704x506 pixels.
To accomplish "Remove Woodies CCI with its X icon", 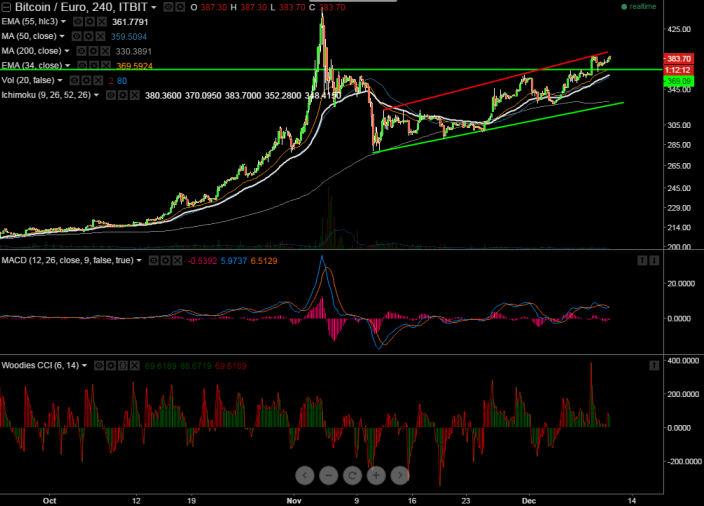I will click(135, 365).
